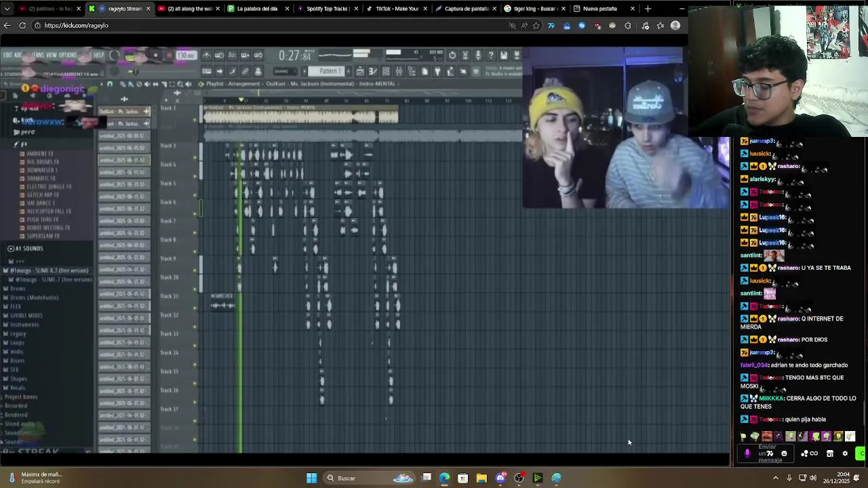Click the chat microphone icon beside the message box
This screenshot has width=868, height=488.
tap(747, 453)
